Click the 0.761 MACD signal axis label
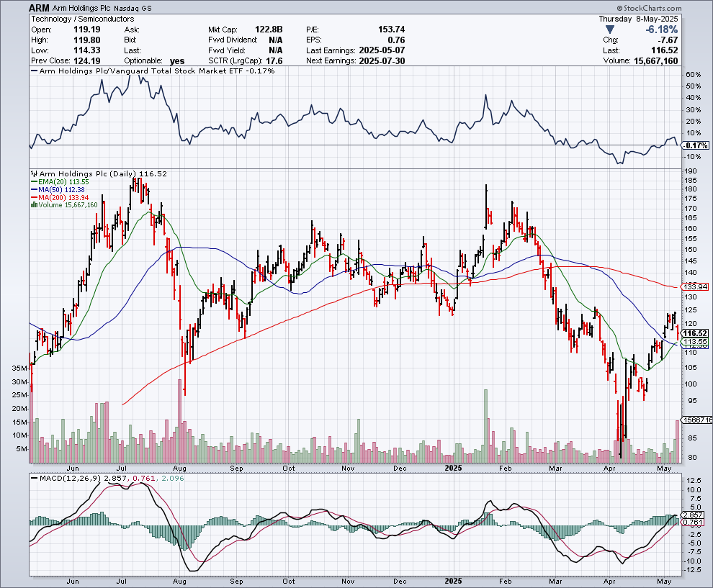This screenshot has height=588, width=713. tap(694, 523)
